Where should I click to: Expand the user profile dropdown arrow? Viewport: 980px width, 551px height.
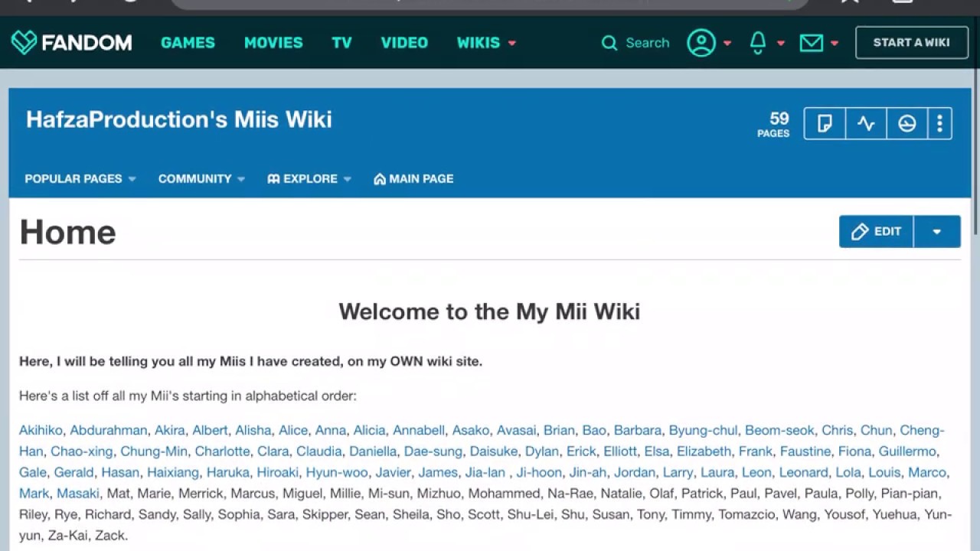tap(727, 44)
